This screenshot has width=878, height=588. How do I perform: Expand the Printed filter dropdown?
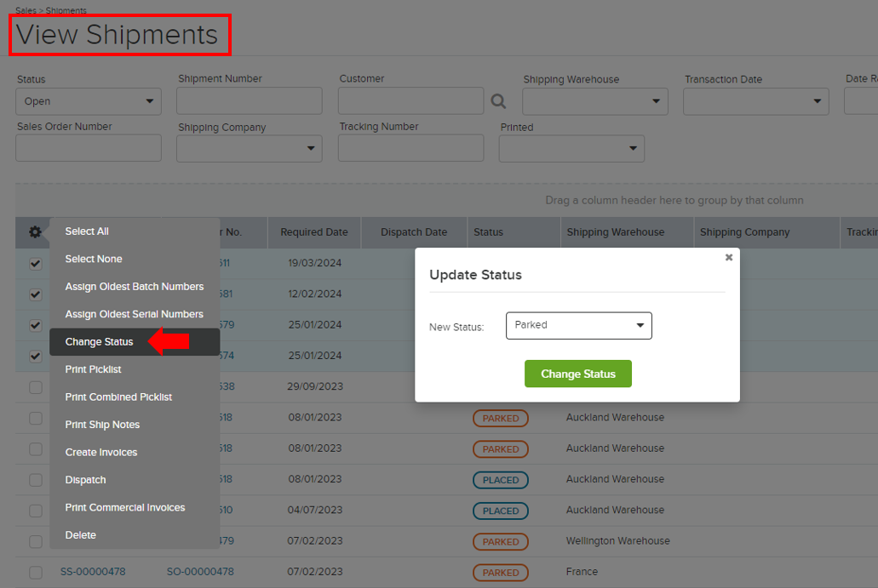571,148
